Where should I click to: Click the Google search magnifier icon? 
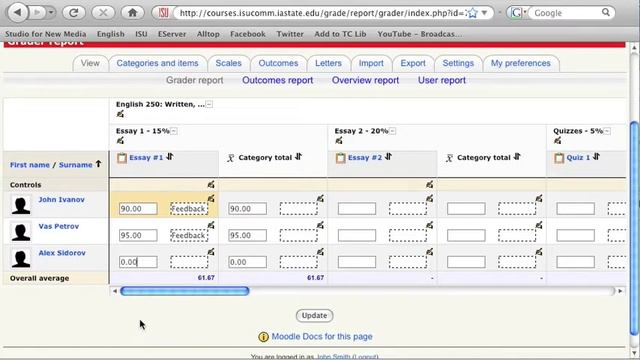point(606,13)
